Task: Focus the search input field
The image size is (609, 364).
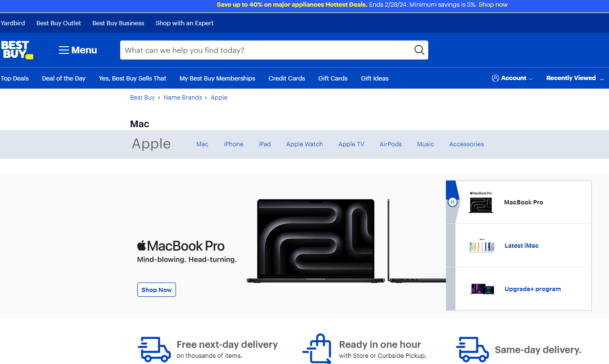Action: coord(265,50)
